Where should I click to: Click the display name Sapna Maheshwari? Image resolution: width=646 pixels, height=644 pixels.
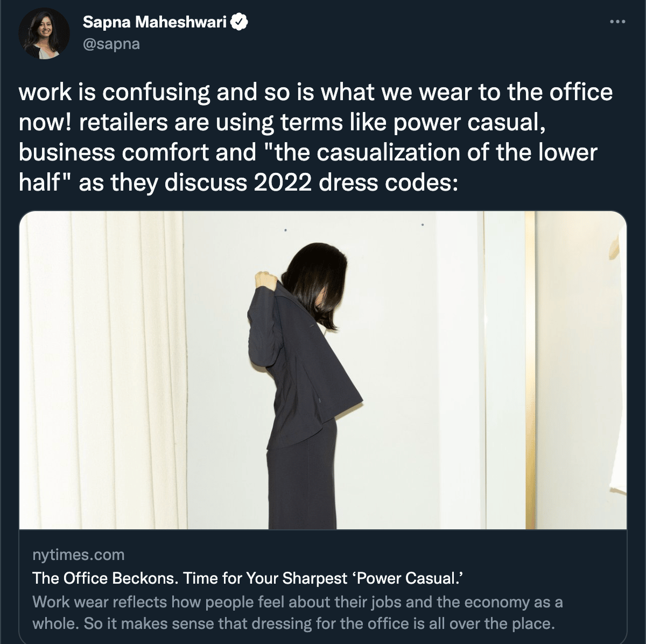[155, 22]
